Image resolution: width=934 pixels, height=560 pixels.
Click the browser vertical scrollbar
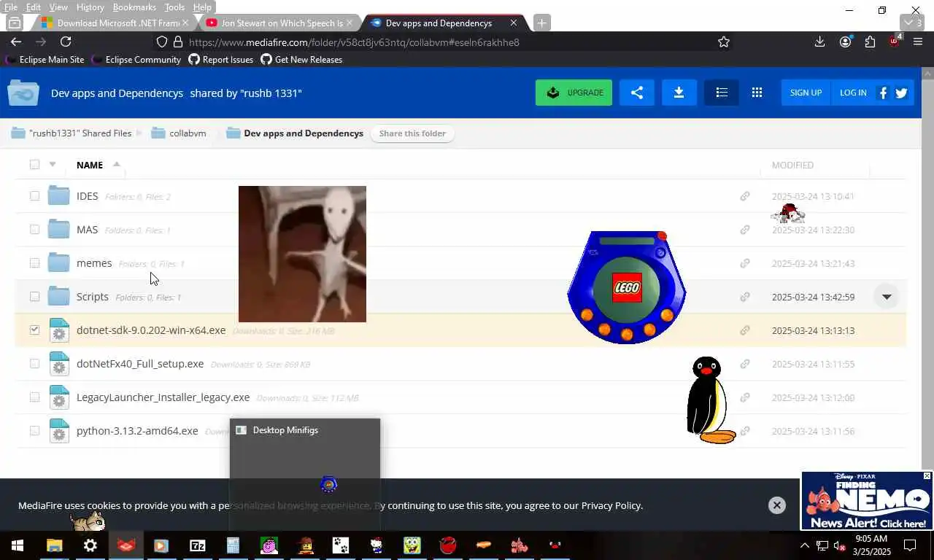pos(927,267)
